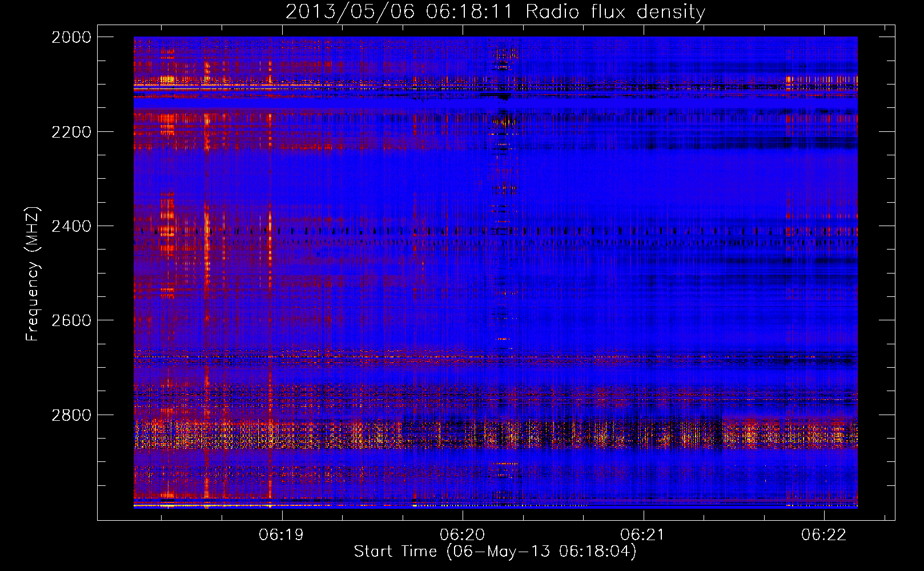Select the 2200 frequency axis label
This screenshot has height=571, width=924.
tap(71, 132)
